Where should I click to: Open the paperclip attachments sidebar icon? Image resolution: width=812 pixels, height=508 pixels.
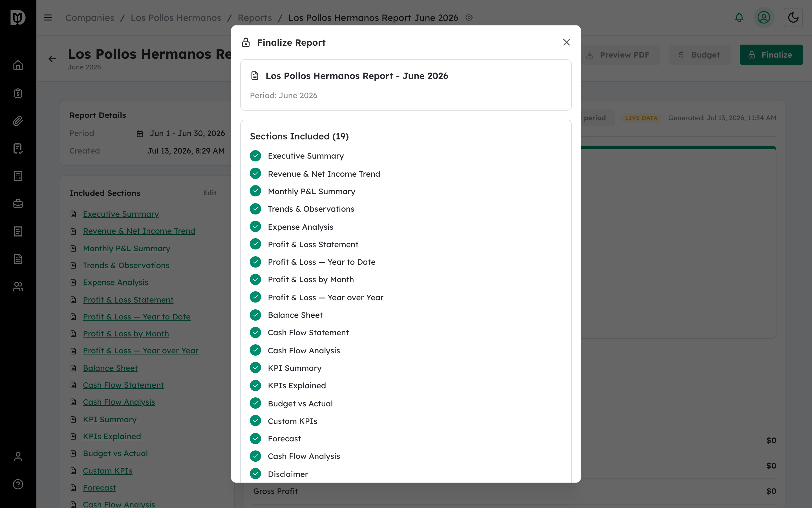18,121
